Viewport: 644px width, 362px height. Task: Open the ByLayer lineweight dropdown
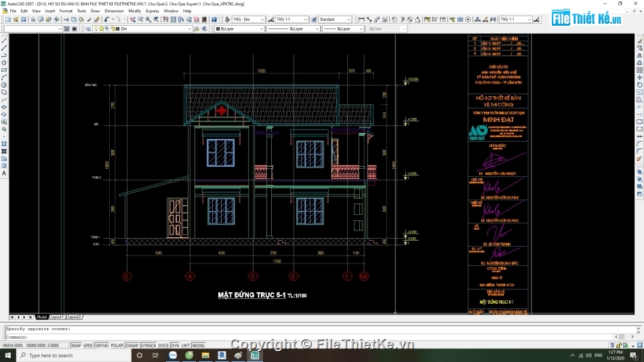(344, 28)
